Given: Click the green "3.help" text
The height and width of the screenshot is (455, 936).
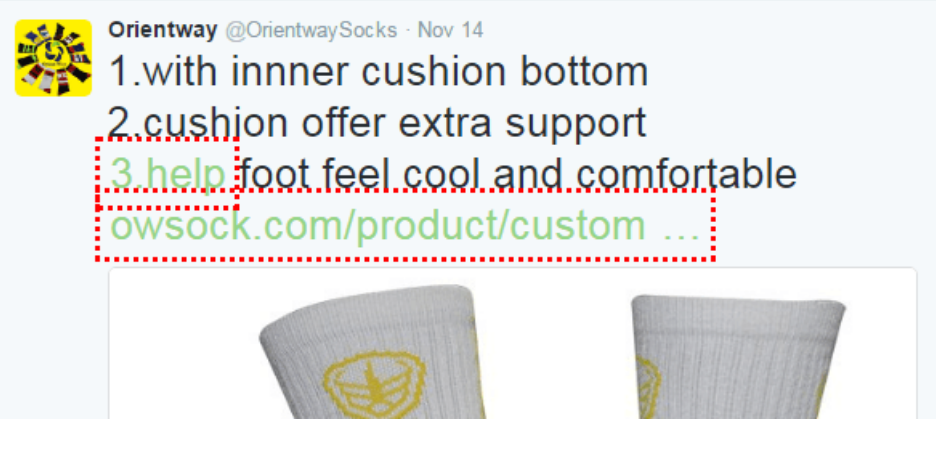Looking at the screenshot, I should click(x=168, y=174).
